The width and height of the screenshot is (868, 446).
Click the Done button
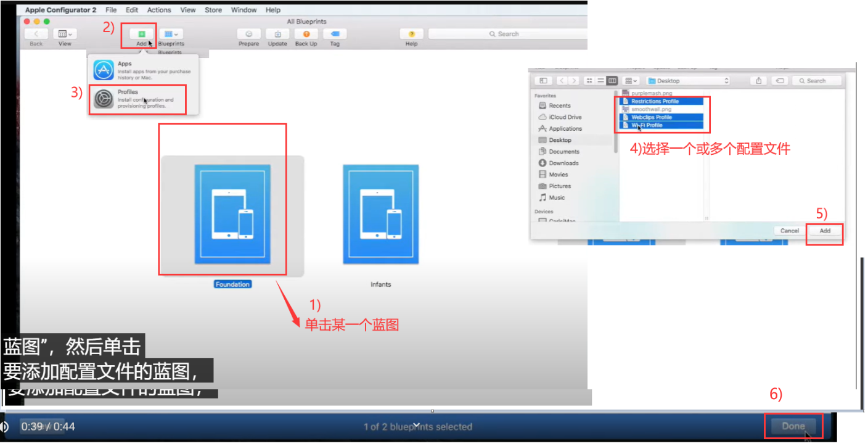coord(793,426)
